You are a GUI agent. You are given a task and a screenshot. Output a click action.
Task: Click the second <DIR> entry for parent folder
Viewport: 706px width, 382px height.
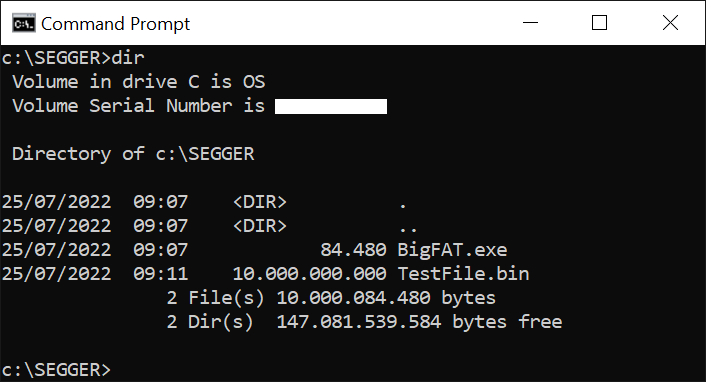[260, 226]
